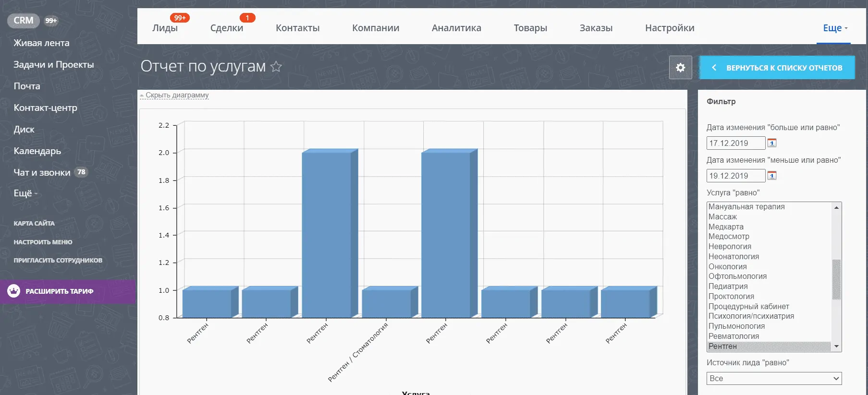
Task: Star the report as favorite
Action: (x=276, y=66)
